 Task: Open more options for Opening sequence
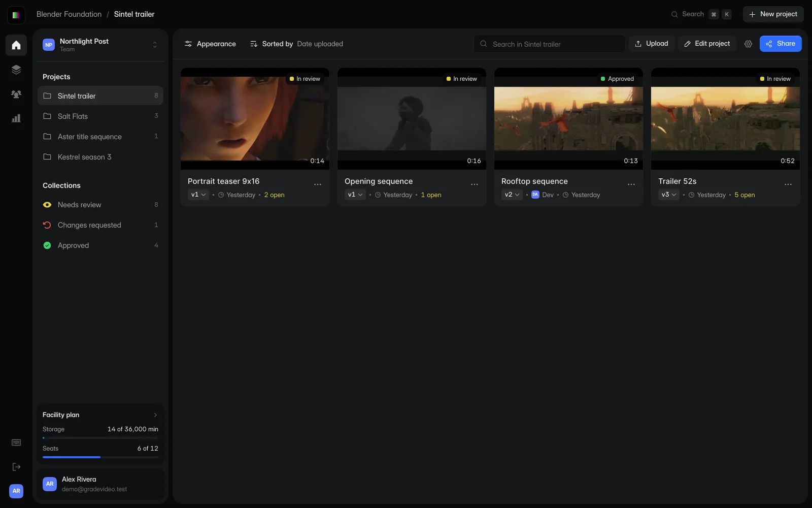[x=475, y=184]
